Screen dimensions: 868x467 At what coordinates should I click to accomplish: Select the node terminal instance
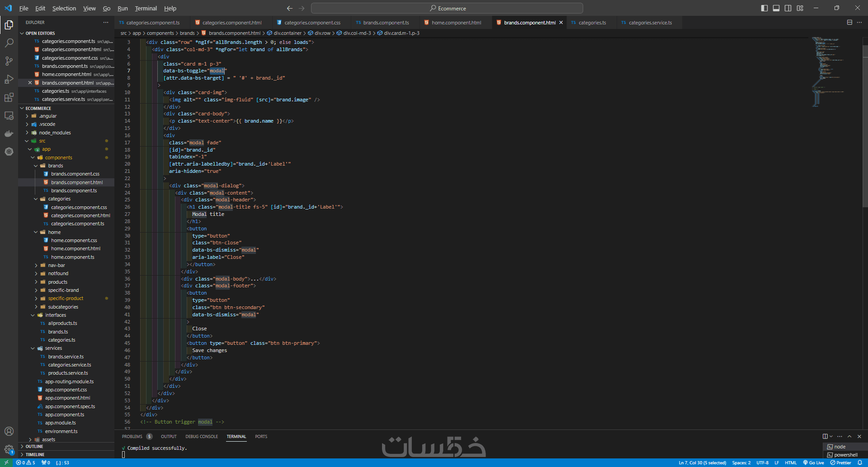click(845, 447)
